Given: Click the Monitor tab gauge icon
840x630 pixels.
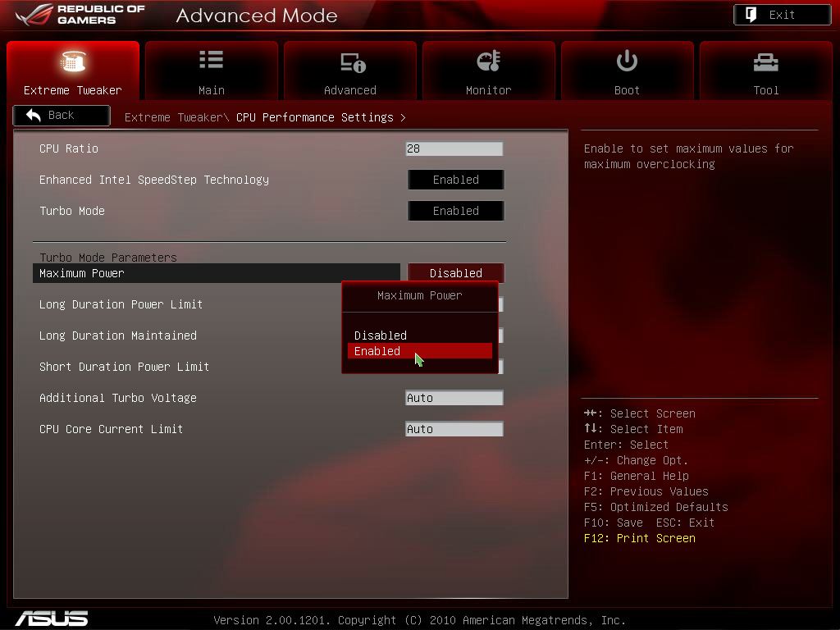Looking at the screenshot, I should pyautogui.click(x=488, y=61).
